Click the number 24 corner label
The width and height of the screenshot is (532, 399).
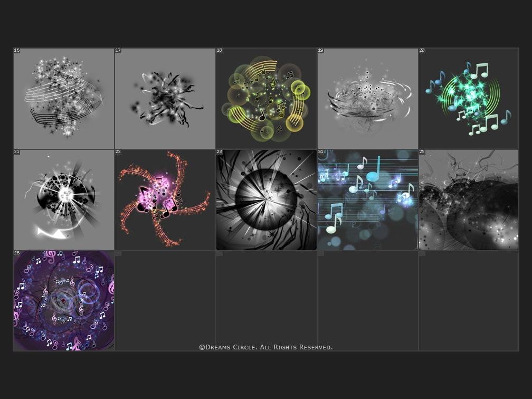click(320, 152)
